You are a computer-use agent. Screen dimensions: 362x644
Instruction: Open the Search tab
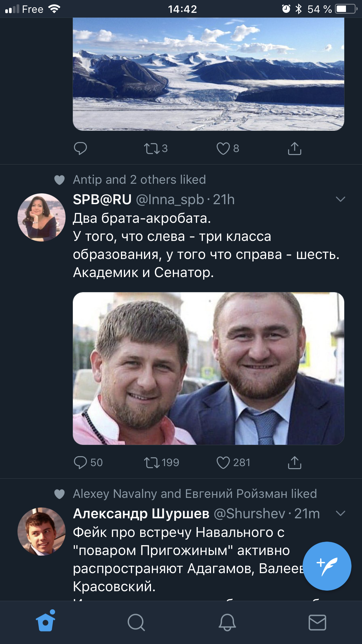(x=136, y=622)
